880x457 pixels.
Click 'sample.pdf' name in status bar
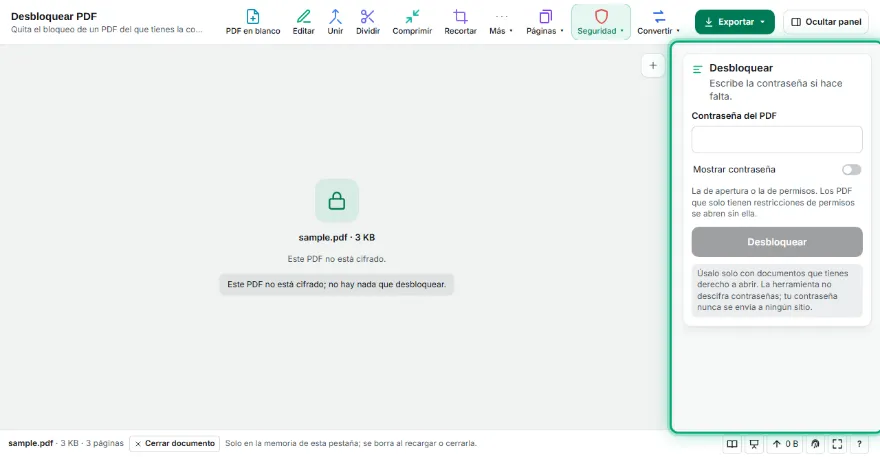[30, 444]
